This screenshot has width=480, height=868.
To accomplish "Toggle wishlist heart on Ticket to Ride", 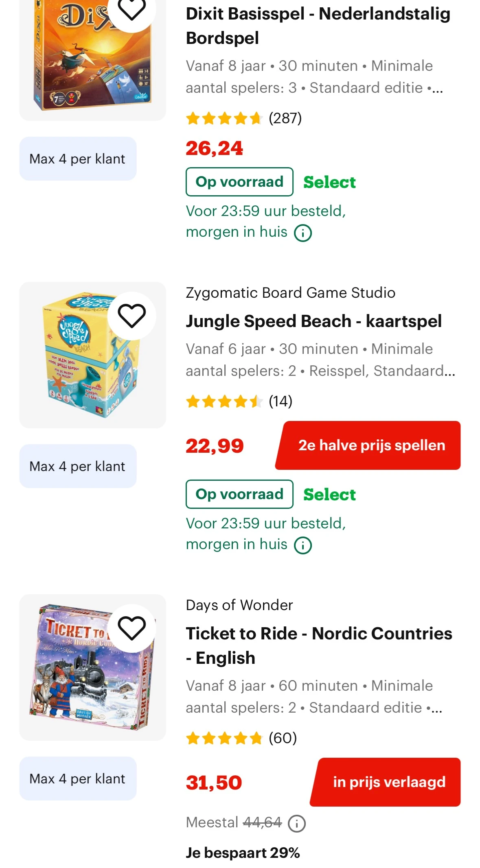I will coord(132,628).
